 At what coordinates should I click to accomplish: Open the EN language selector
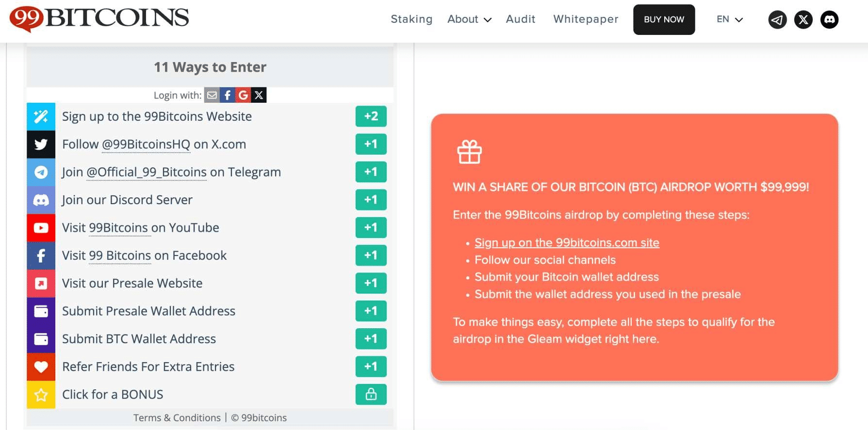tap(729, 19)
